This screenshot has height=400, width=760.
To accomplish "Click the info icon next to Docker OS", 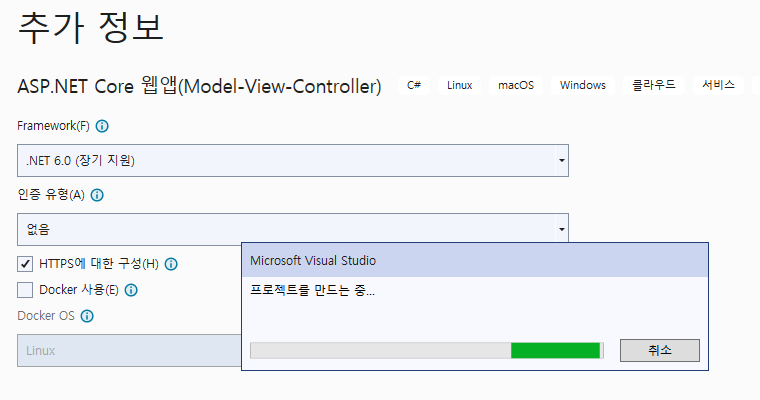I will click(87, 316).
